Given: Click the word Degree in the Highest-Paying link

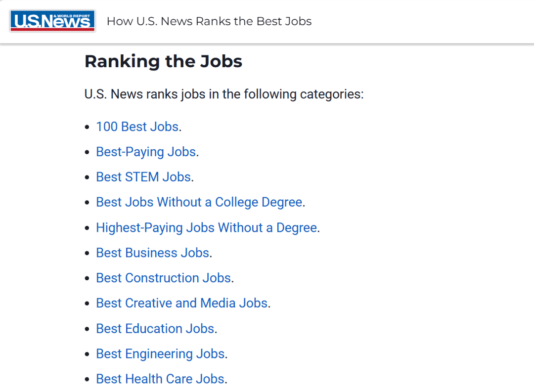Looking at the screenshot, I should [297, 227].
